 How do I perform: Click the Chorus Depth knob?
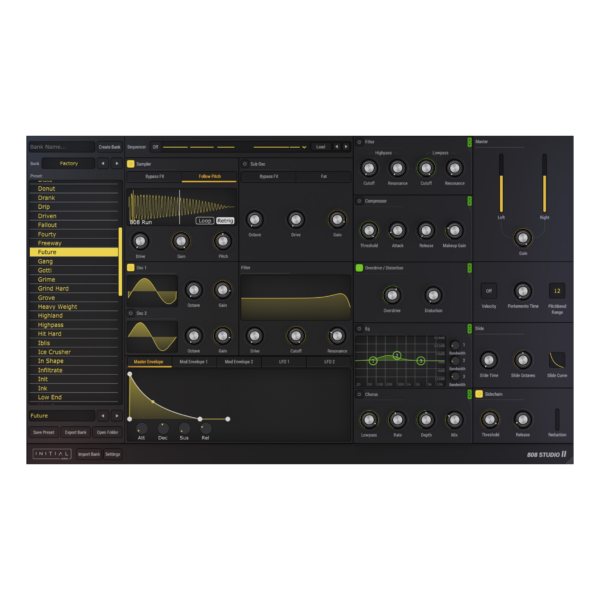click(x=426, y=419)
